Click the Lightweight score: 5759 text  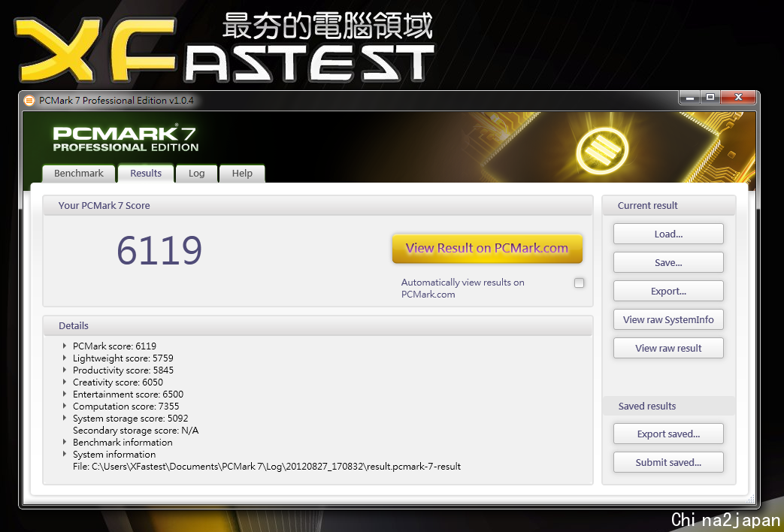click(123, 358)
